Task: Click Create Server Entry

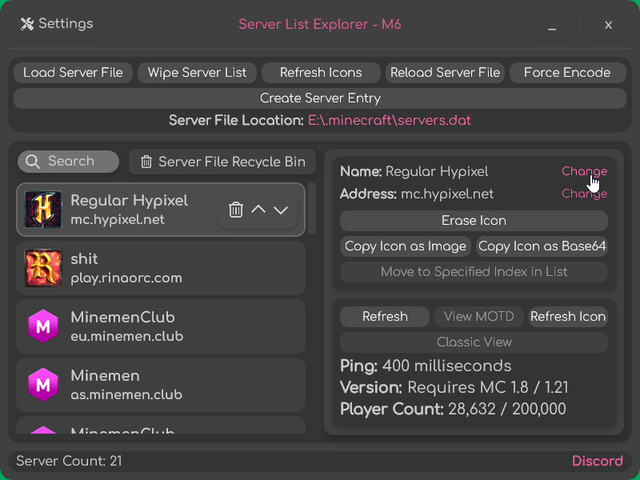Action: click(320, 98)
